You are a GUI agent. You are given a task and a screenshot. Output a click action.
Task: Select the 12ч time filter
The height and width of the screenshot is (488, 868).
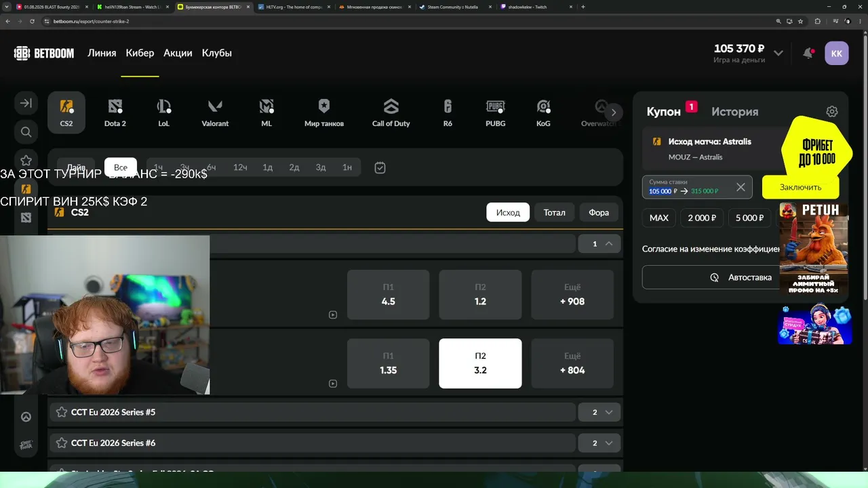coord(240,167)
